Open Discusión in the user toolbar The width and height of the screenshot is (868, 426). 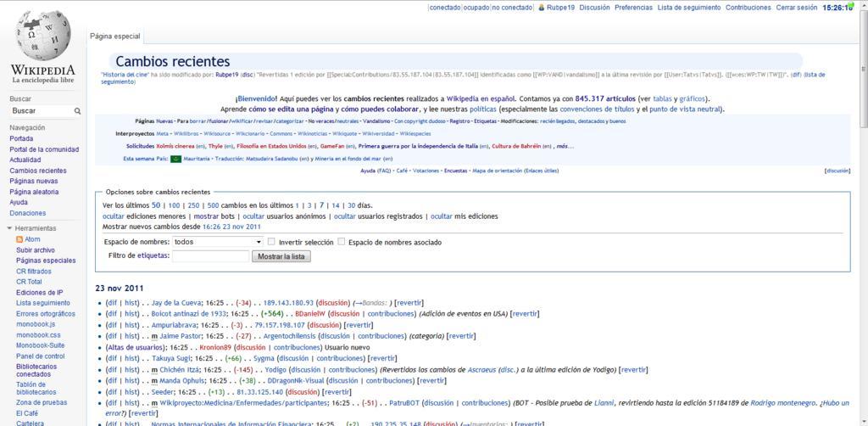594,8
